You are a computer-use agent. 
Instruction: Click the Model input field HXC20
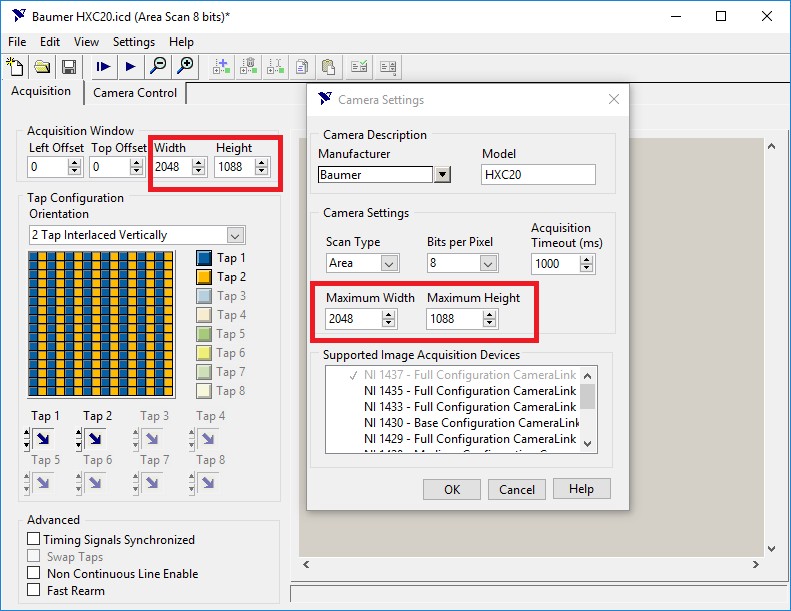(x=538, y=175)
